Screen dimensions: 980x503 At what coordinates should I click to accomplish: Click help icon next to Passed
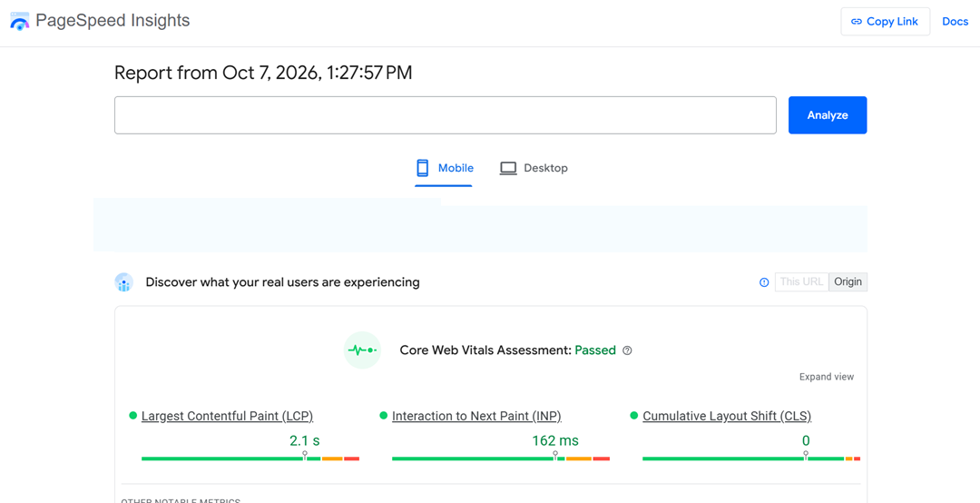click(x=628, y=351)
